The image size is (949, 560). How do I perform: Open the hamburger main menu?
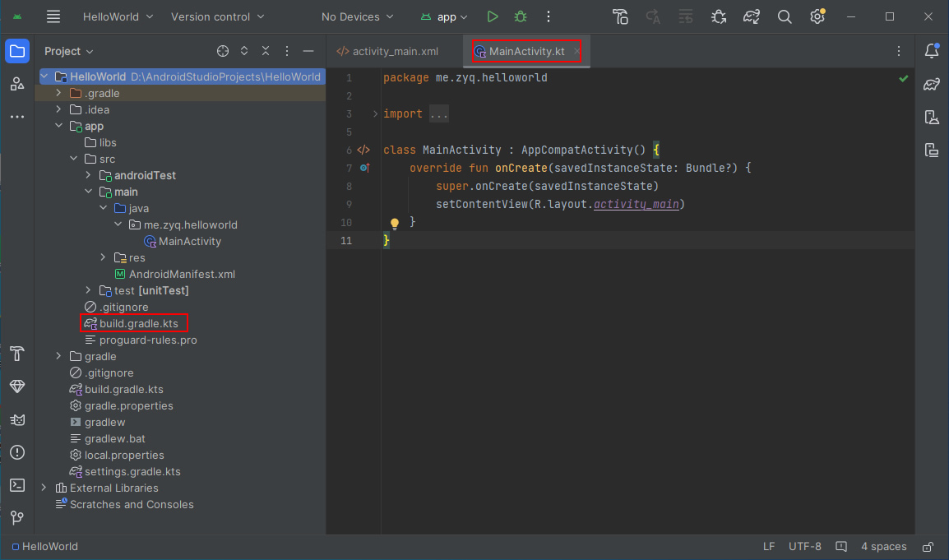coord(53,16)
